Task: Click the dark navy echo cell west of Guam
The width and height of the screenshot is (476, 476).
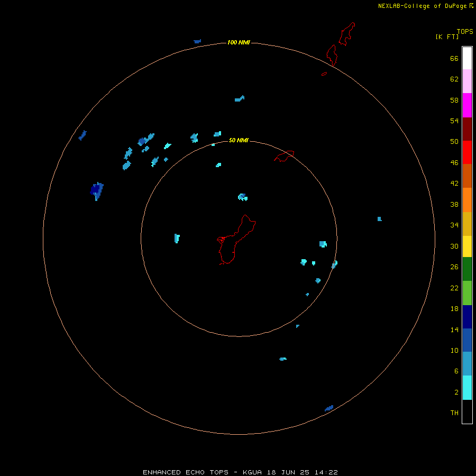Action: [x=97, y=191]
